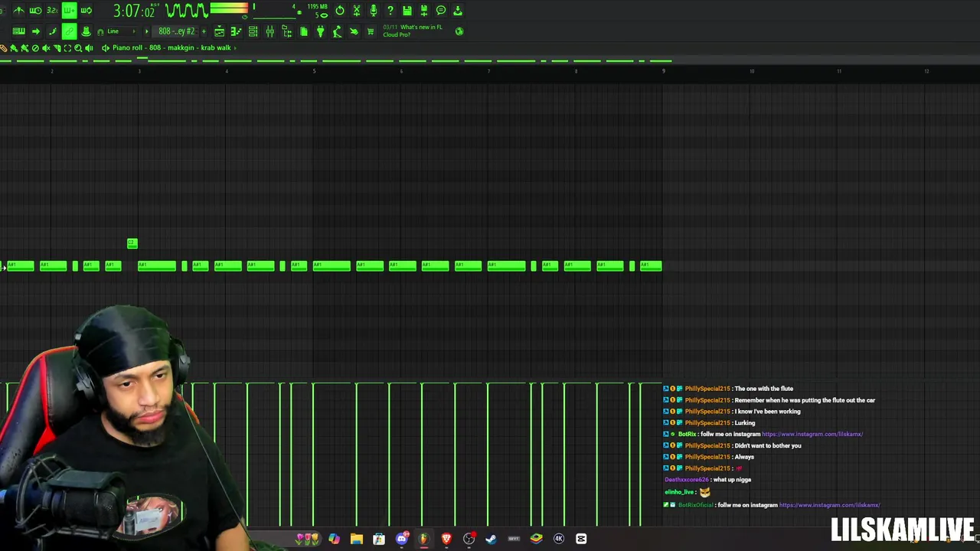Open the project info chat bubble icon
Screen dimensions: 980x551
tap(441, 11)
